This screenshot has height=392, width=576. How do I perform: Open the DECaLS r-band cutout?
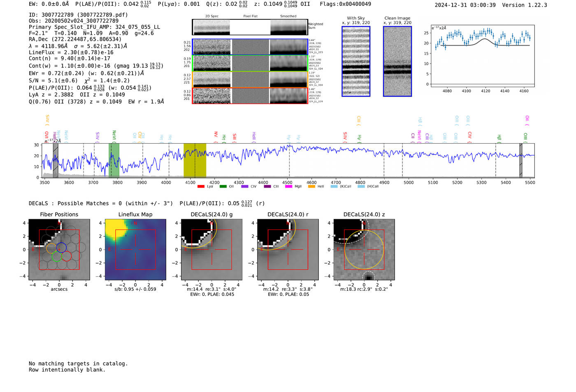pyautogui.click(x=288, y=250)
